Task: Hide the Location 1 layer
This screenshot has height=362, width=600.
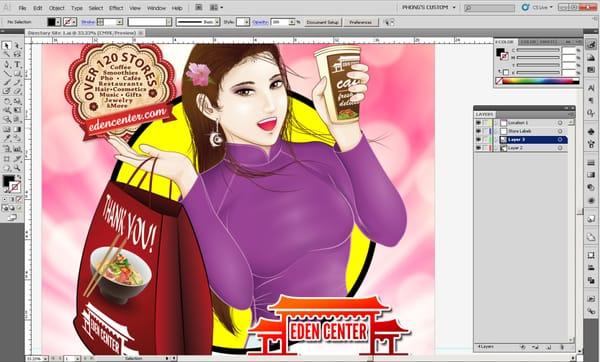Action: tap(478, 123)
